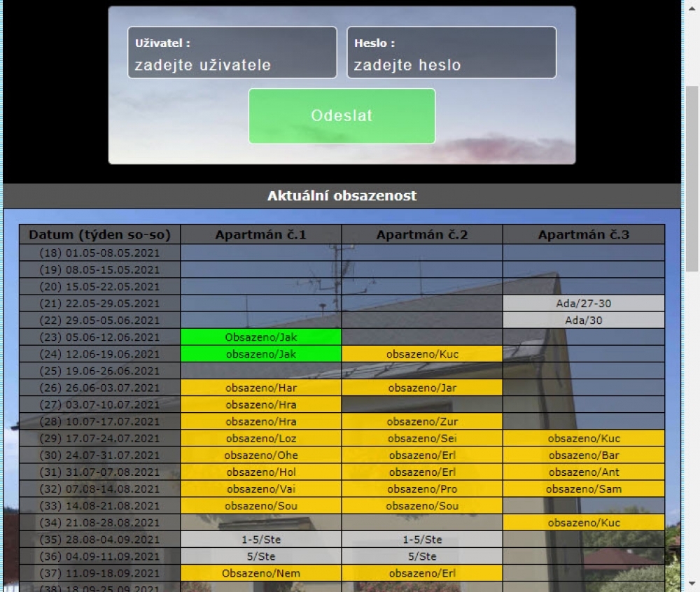Click the obsazeno/Hol cell
Viewport: 700px width, 592px height.
260,472
